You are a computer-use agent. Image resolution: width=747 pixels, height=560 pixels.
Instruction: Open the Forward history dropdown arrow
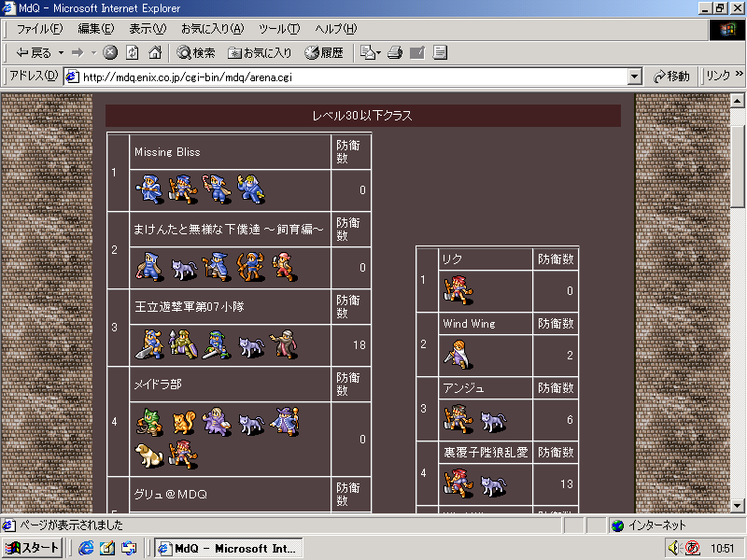pyautogui.click(x=94, y=53)
